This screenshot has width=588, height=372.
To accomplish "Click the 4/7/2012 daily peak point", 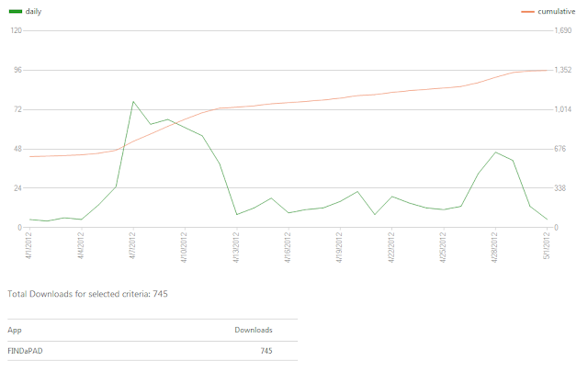I will (x=133, y=102).
